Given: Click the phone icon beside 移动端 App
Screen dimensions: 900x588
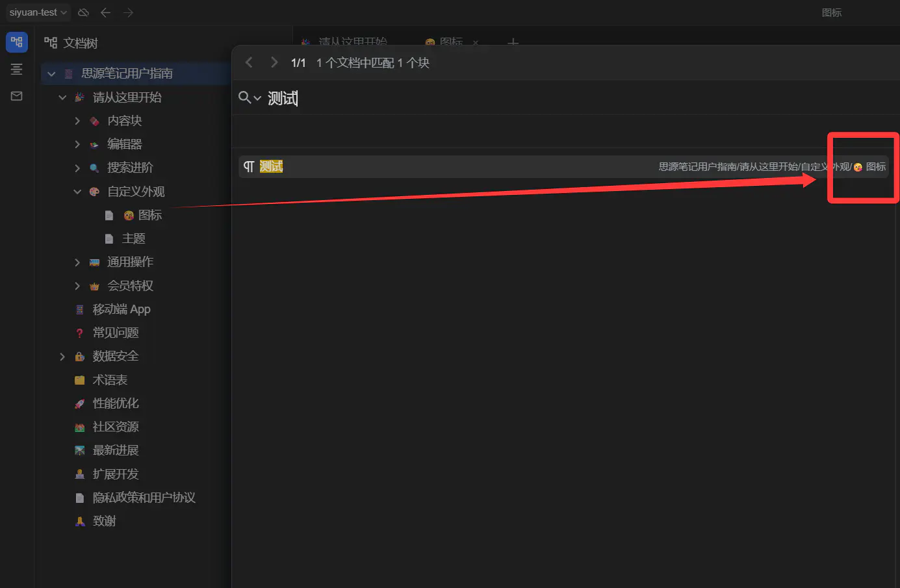Looking at the screenshot, I should pyautogui.click(x=79, y=310).
